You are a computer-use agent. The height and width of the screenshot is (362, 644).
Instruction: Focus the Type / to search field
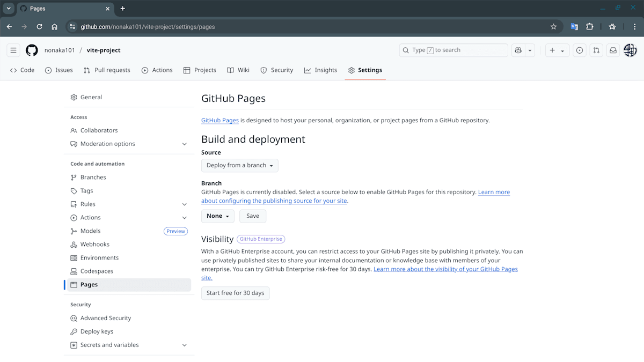click(453, 50)
